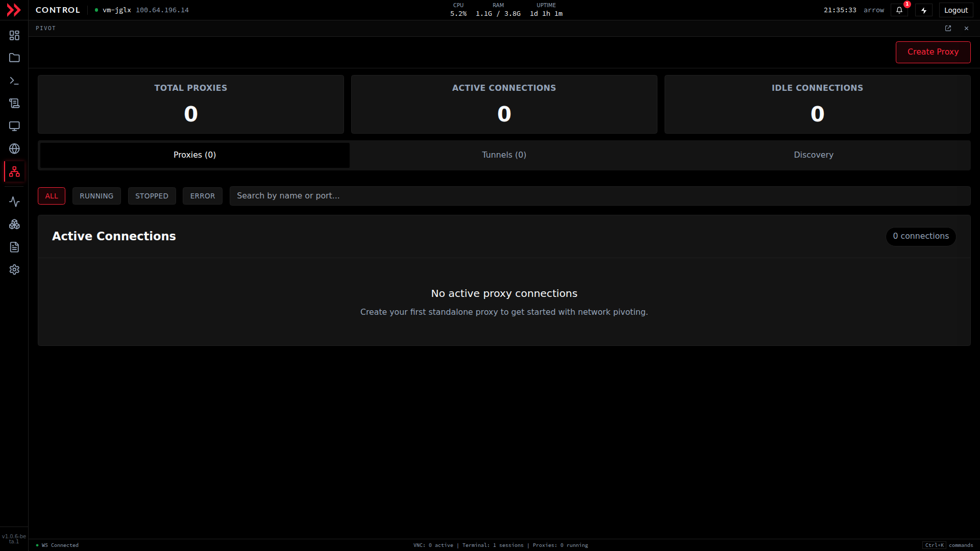980x551 pixels.
Task: Open the settings gear icon in sidebar
Action: click(14, 269)
